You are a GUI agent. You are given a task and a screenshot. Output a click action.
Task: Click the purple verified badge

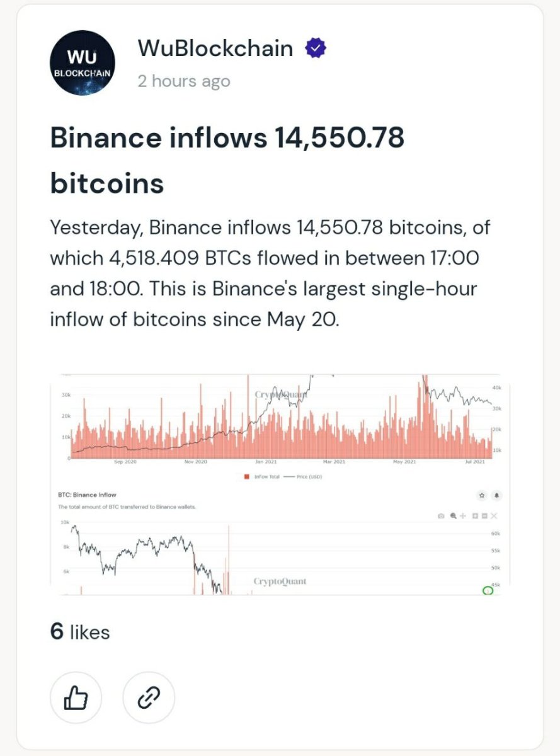[x=315, y=49]
